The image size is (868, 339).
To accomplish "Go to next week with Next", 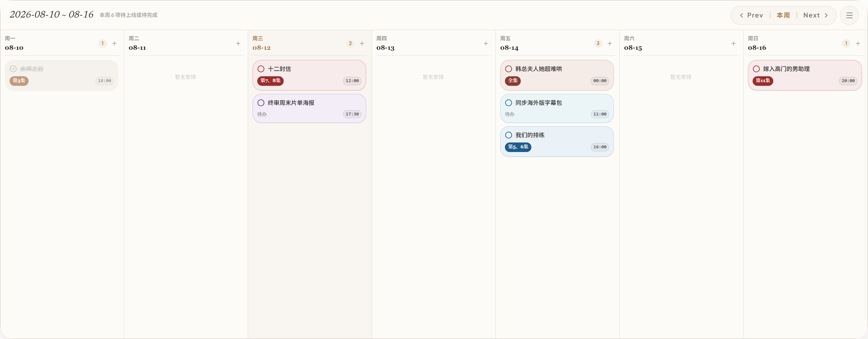I will click(815, 15).
